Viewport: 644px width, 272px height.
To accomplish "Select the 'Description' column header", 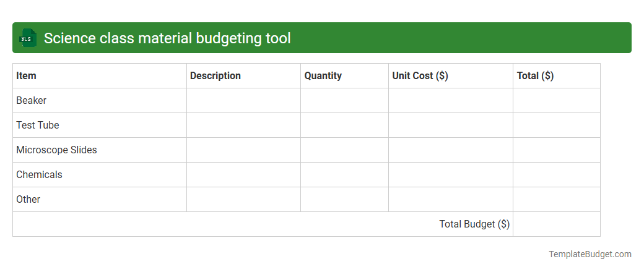I will (243, 76).
